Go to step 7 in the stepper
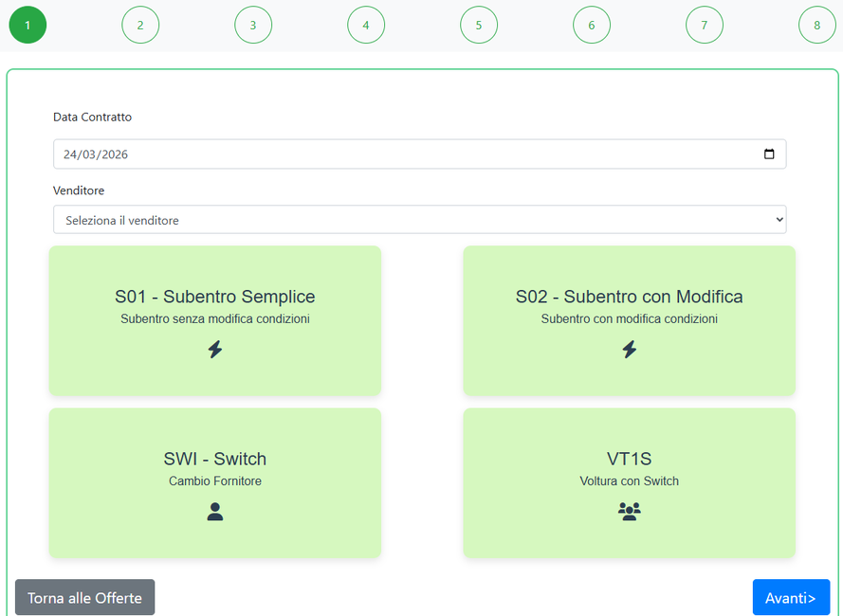The height and width of the screenshot is (616, 843). click(x=705, y=25)
